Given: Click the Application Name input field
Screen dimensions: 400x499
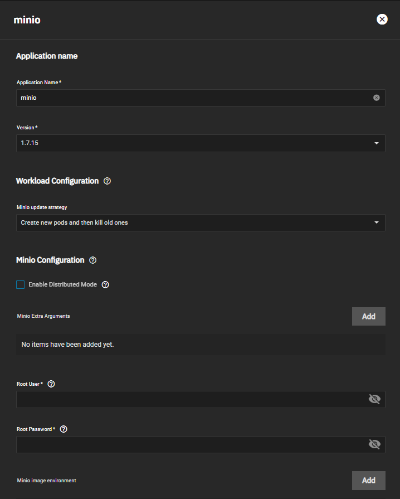Looking at the screenshot, I should pos(201,98).
